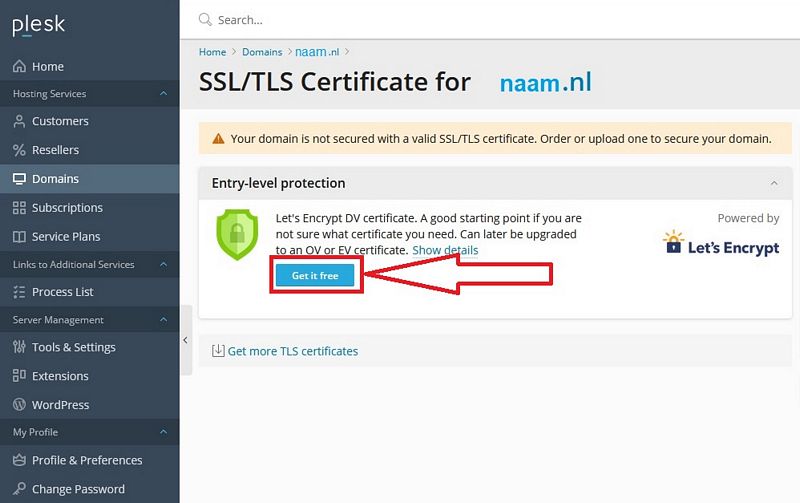Collapse the Entry-level protection panel
The width and height of the screenshot is (800, 503).
[774, 183]
